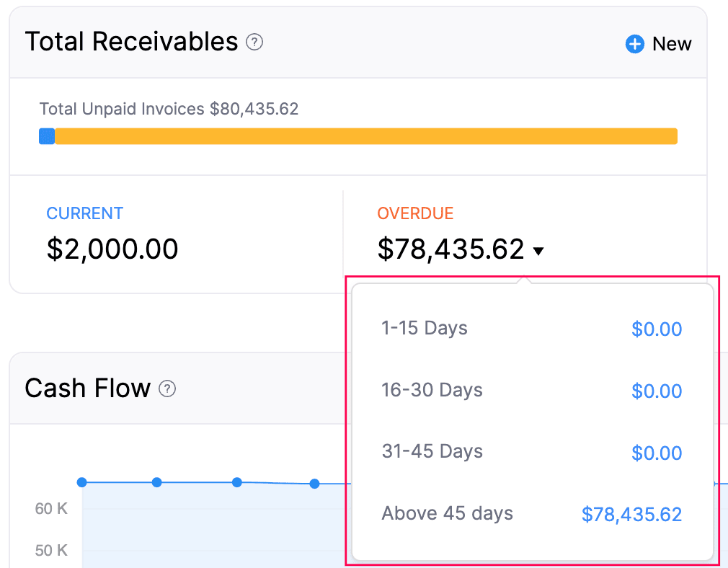Collapse the overdue aging breakdown via the caret
The width and height of the screenshot is (728, 568).
(540, 252)
